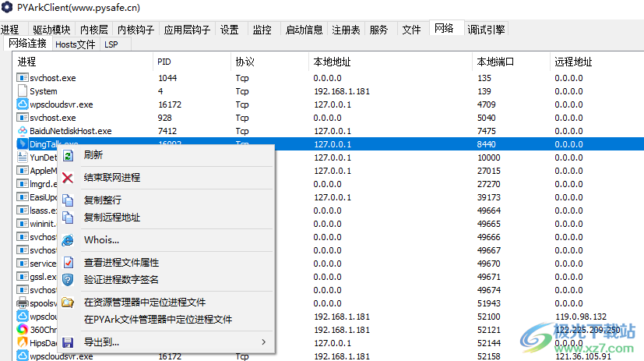Sort by the 远程地址 column header
Viewport: 644px width, 361px height.
[x=596, y=62]
